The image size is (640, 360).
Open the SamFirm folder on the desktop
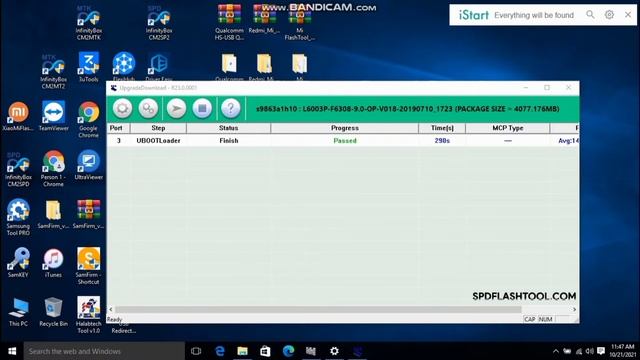pos(53,215)
